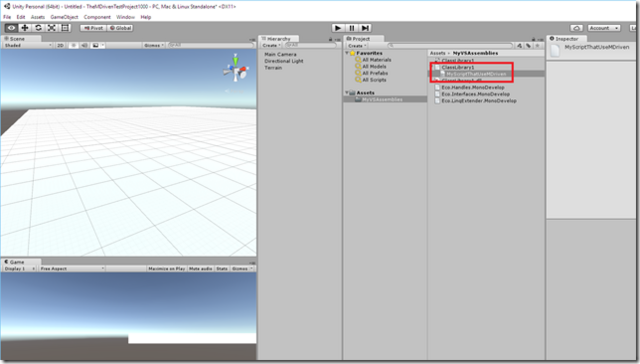Select the Rotate tool
Screen dimensions: 640x364
[38, 28]
